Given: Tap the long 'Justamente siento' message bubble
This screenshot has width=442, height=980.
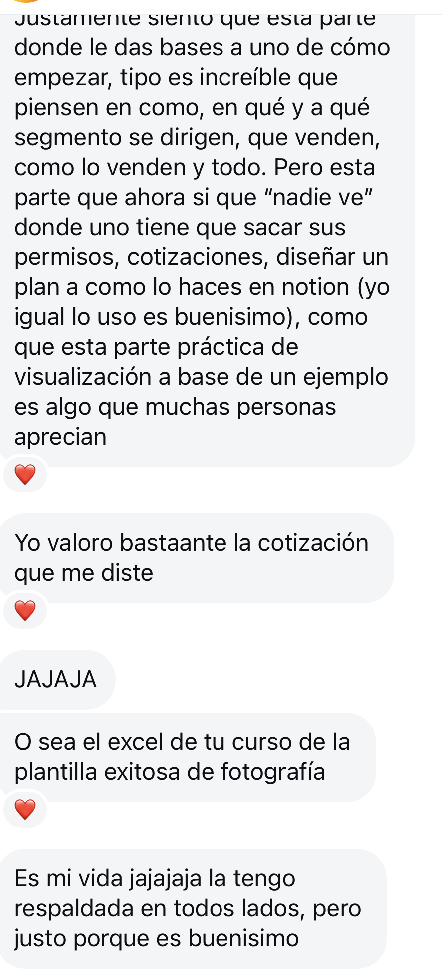Looking at the screenshot, I should (207, 241).
